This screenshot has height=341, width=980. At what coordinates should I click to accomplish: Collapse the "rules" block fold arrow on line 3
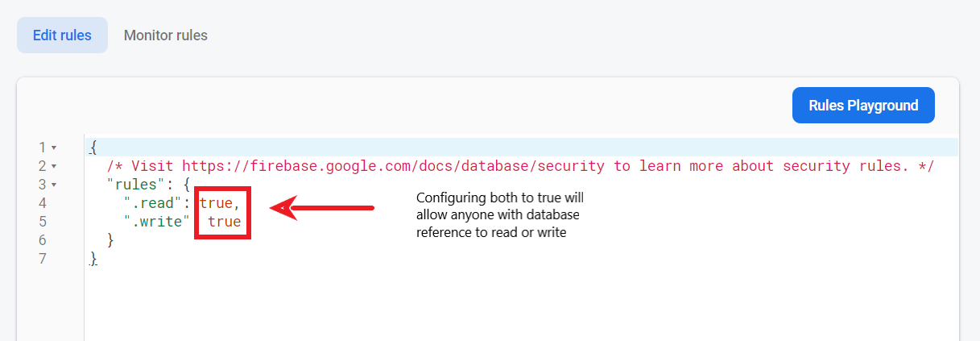pyautogui.click(x=54, y=185)
